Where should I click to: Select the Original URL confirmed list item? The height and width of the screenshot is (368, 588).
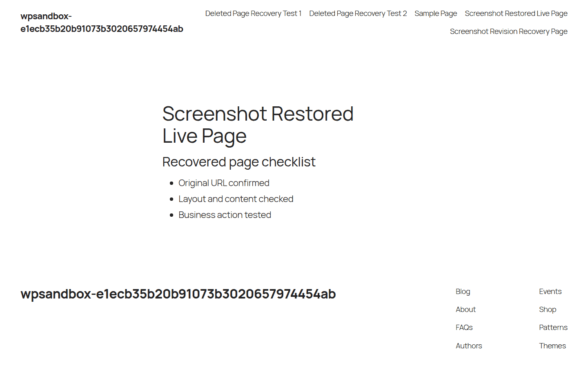coord(224,183)
